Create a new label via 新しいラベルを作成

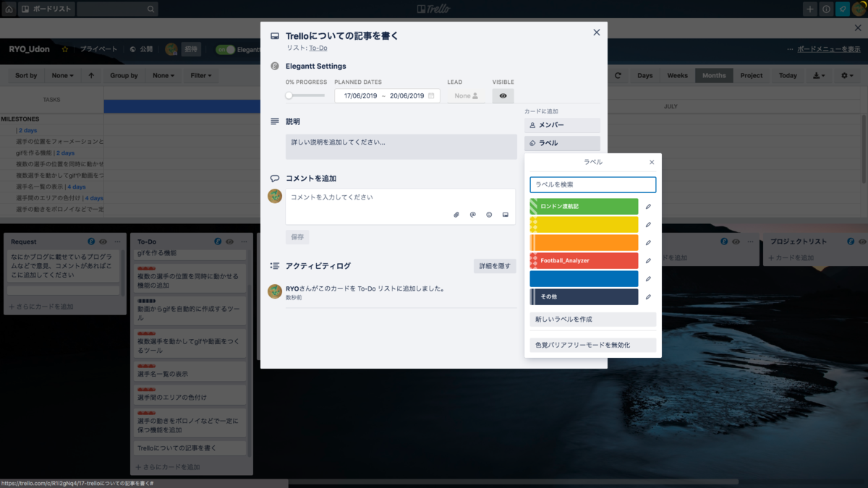coord(592,319)
